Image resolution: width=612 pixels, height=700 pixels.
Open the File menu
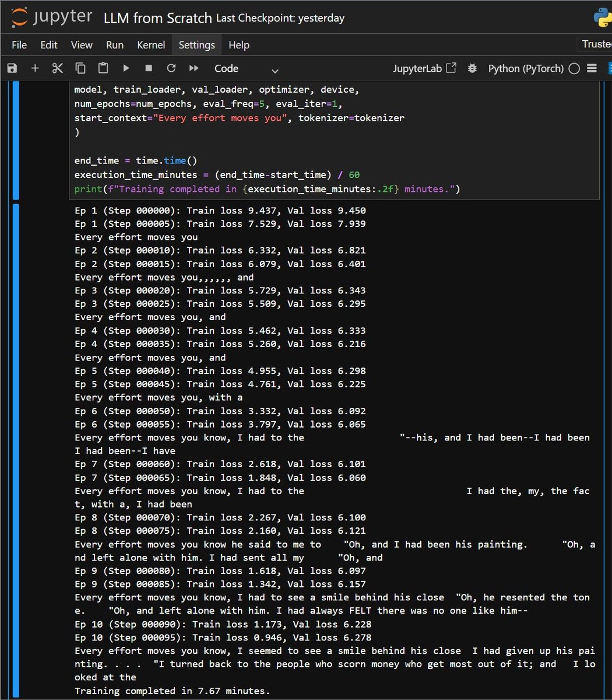[x=19, y=45]
